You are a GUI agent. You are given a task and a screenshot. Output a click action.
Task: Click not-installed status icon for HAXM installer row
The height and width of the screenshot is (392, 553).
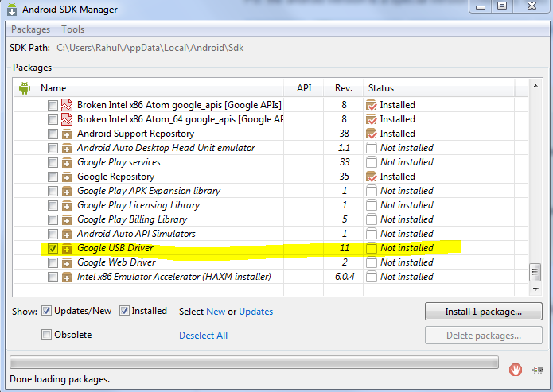[372, 277]
